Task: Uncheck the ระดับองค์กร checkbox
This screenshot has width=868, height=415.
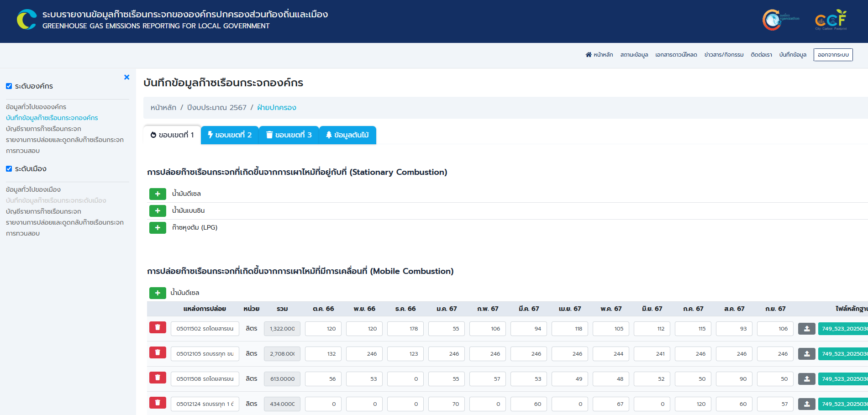Action: pos(9,86)
